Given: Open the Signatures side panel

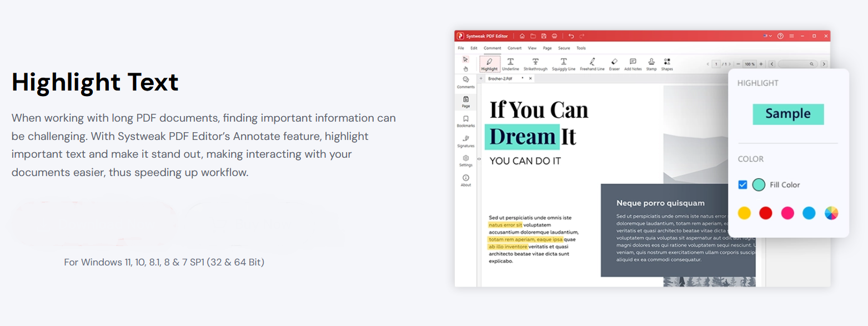Looking at the screenshot, I should click(x=465, y=141).
